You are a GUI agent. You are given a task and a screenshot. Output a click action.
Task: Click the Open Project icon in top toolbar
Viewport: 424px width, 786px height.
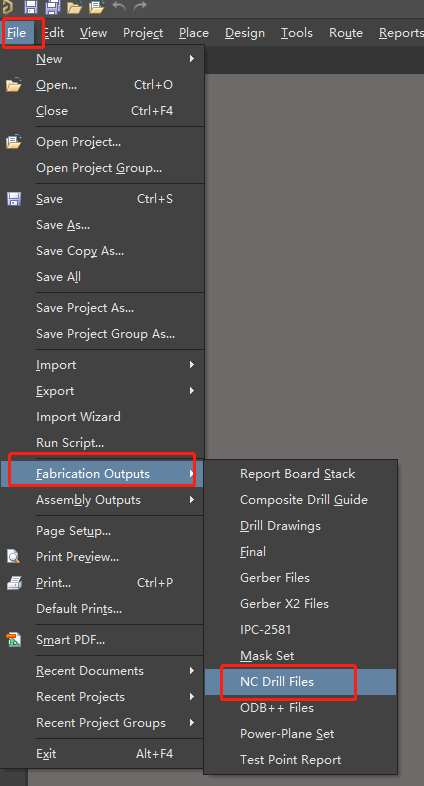tap(96, 7)
